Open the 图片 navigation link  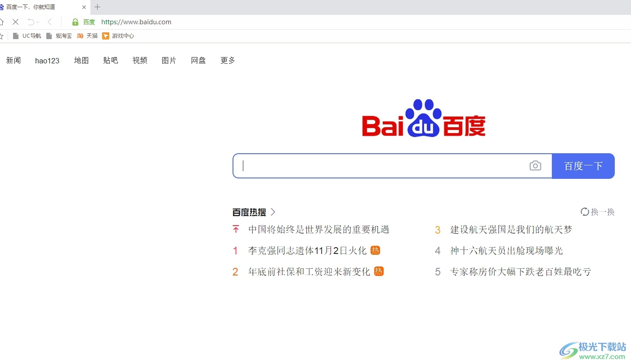[x=169, y=60]
